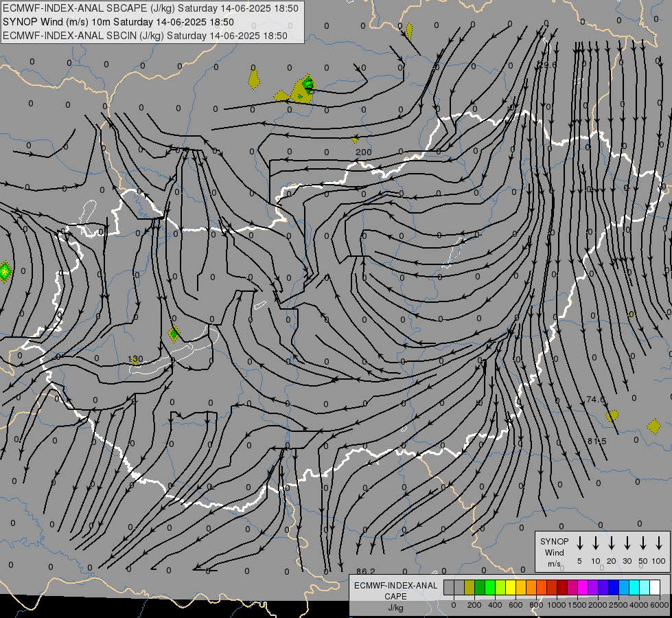
Task: Click the 'J/kg' unit under the CAPE label
Action: pos(395,608)
